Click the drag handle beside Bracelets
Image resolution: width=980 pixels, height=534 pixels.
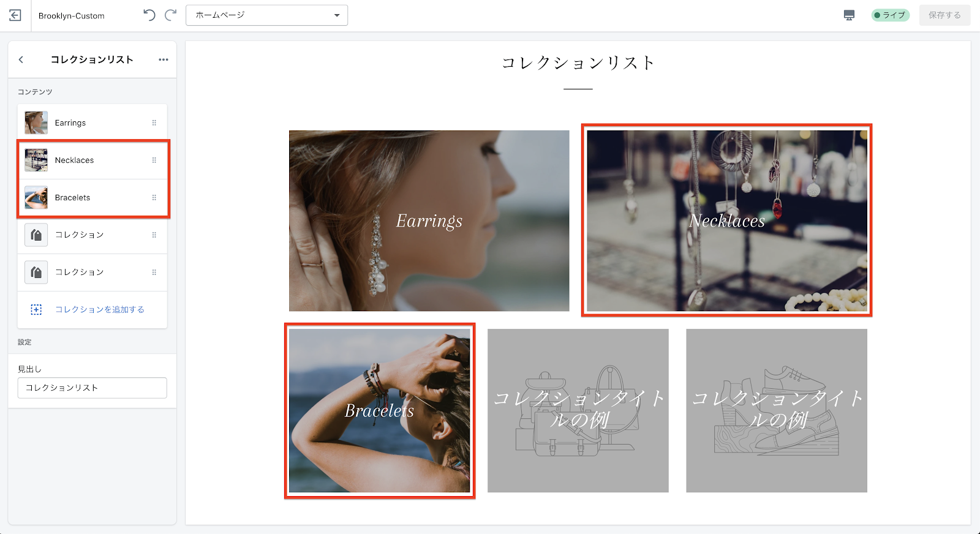pyautogui.click(x=154, y=198)
